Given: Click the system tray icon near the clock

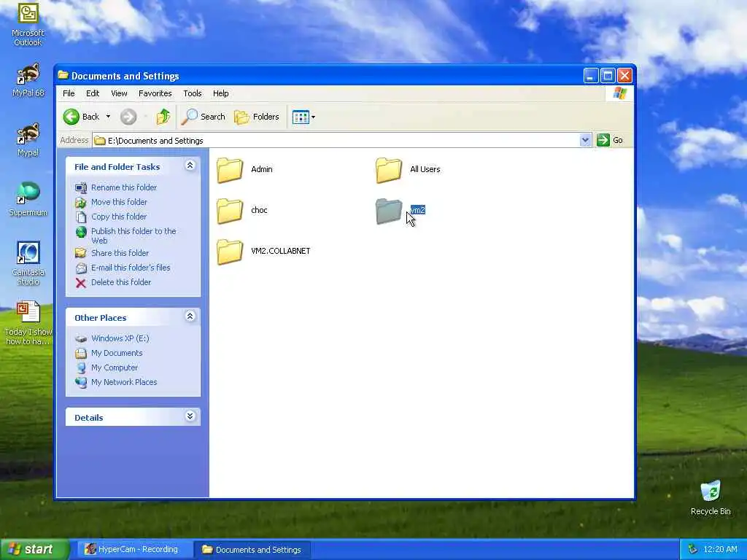Looking at the screenshot, I should pyautogui.click(x=693, y=550).
